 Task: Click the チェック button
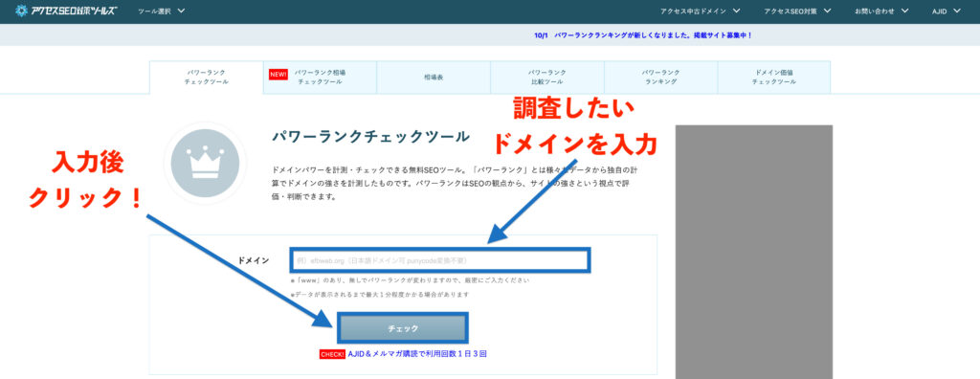[403, 327]
